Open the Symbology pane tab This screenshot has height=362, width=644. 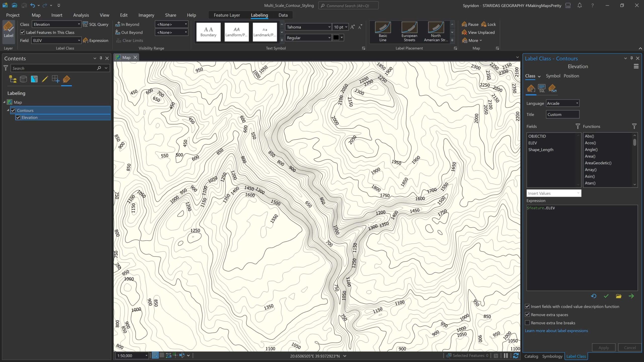pos(552,356)
